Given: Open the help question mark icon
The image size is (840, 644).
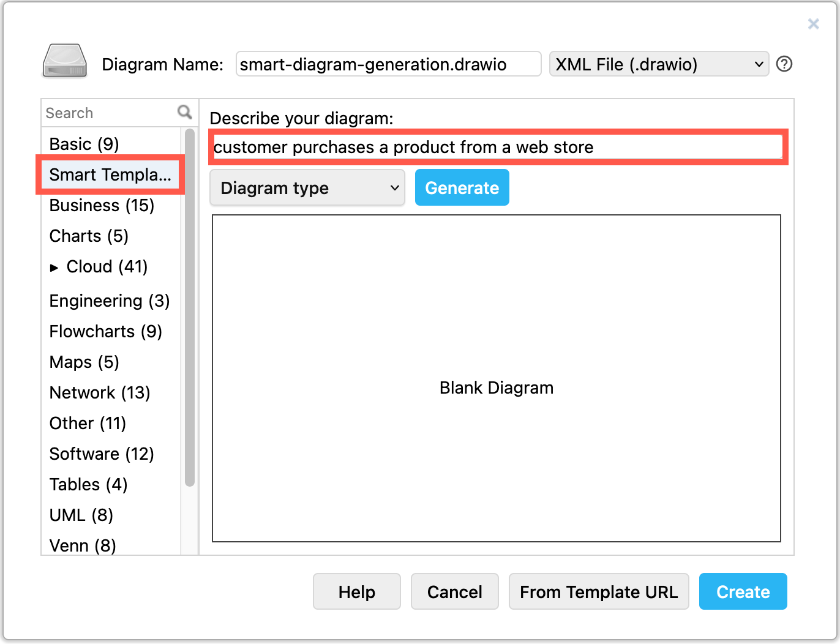Looking at the screenshot, I should click(784, 64).
